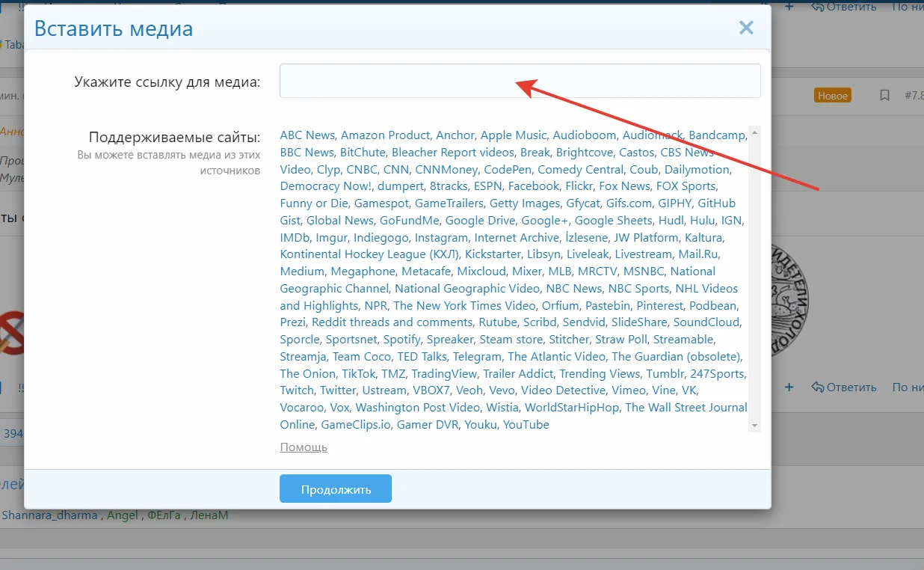The image size is (924, 570).
Task: Open the Youku link
Action: click(x=481, y=425)
